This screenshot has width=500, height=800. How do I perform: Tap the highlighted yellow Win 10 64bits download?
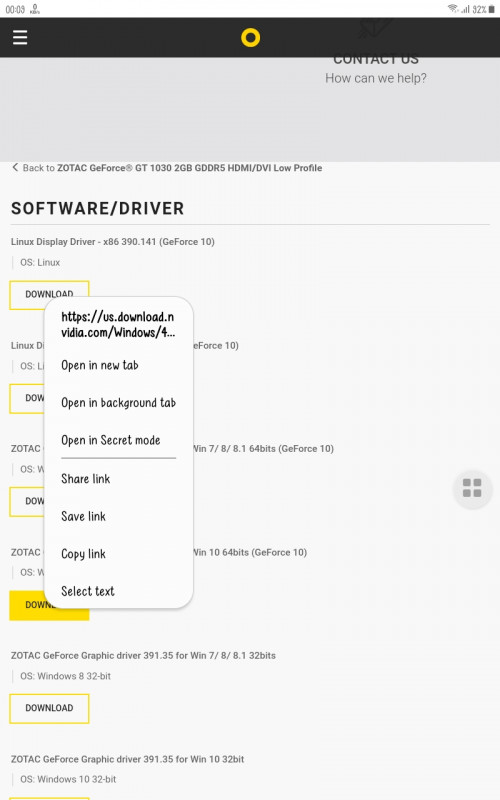(x=49, y=605)
